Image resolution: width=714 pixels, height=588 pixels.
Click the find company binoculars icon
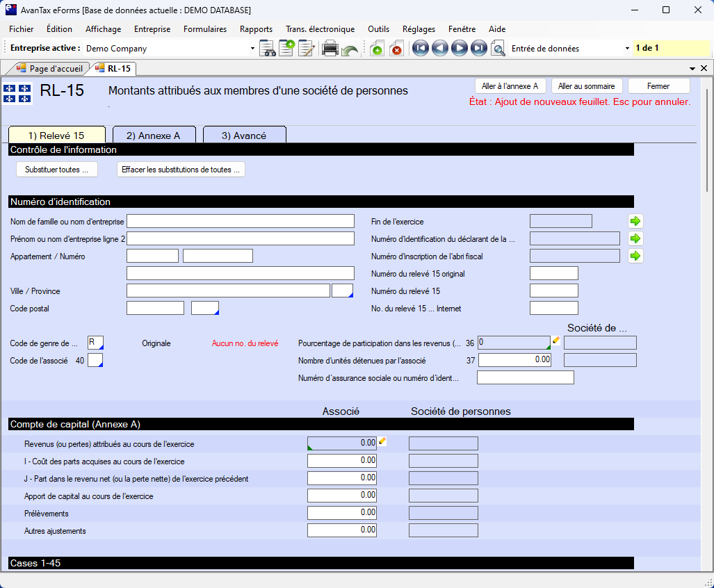coord(268,49)
